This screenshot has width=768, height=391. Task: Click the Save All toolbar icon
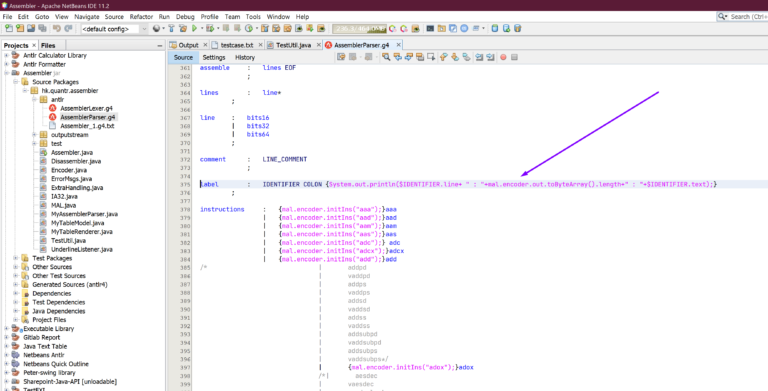coord(31,28)
